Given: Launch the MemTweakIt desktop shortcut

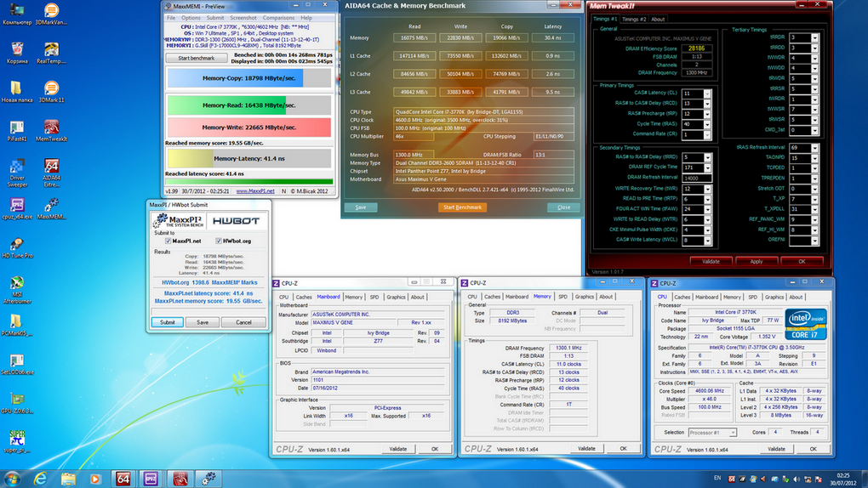Looking at the screenshot, I should click(51, 131).
